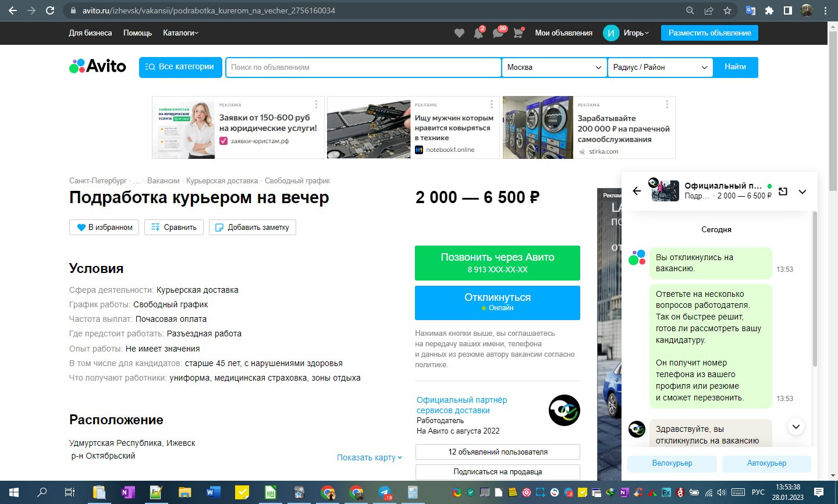Image resolution: width=838 pixels, height=504 pixels.
Task: Reload the page with the refresh icon
Action: pyautogui.click(x=50, y=10)
